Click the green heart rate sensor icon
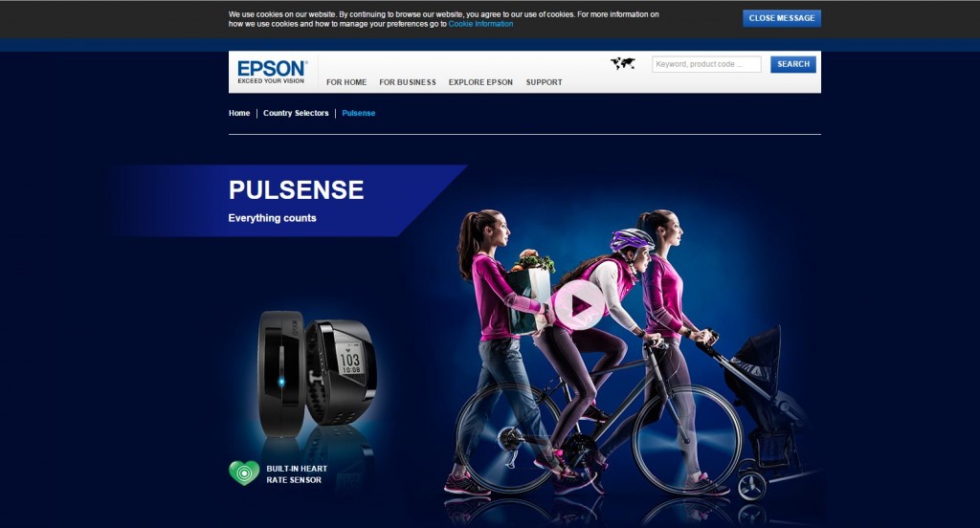This screenshot has width=980, height=528. (x=244, y=473)
